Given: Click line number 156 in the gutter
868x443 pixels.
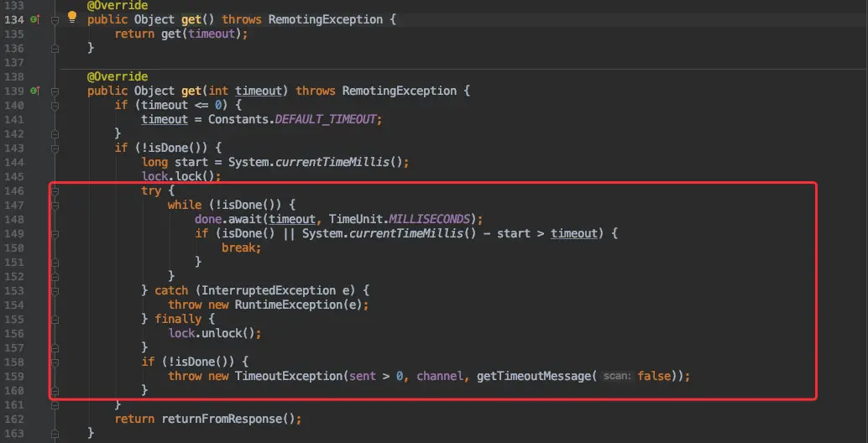Looking at the screenshot, I should tap(13, 333).
